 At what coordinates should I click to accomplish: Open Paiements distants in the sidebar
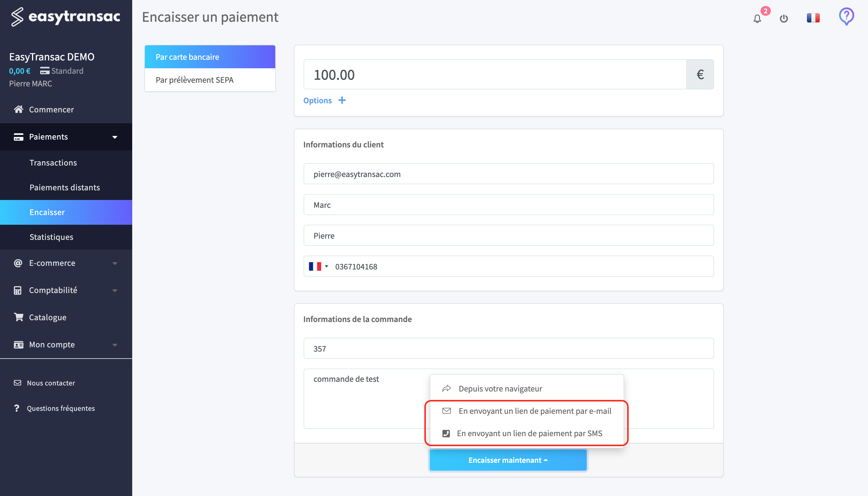point(66,187)
